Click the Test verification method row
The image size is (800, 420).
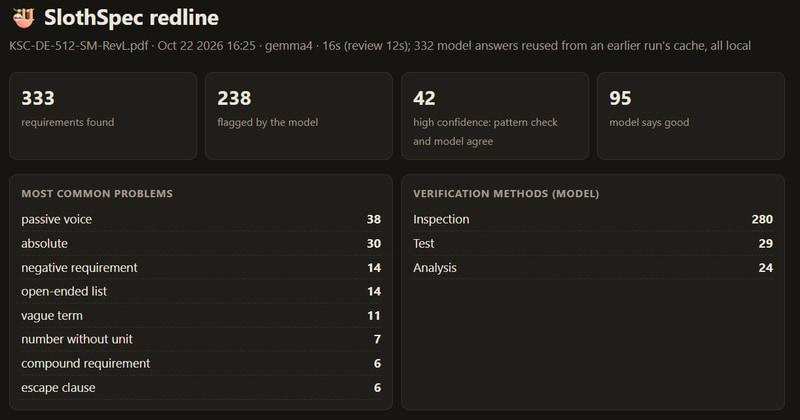(x=593, y=243)
